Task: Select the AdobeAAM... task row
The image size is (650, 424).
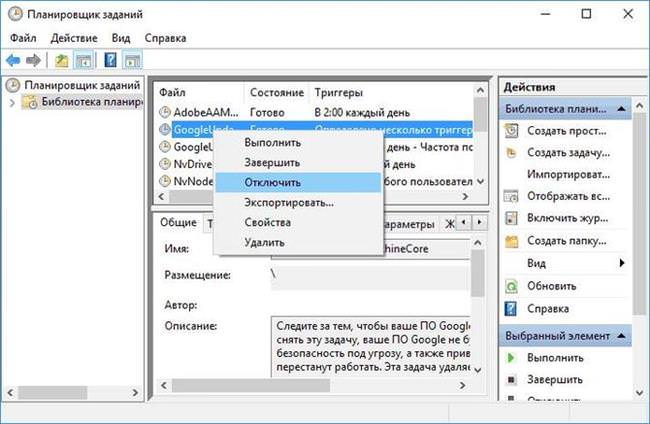Action: tap(315, 112)
